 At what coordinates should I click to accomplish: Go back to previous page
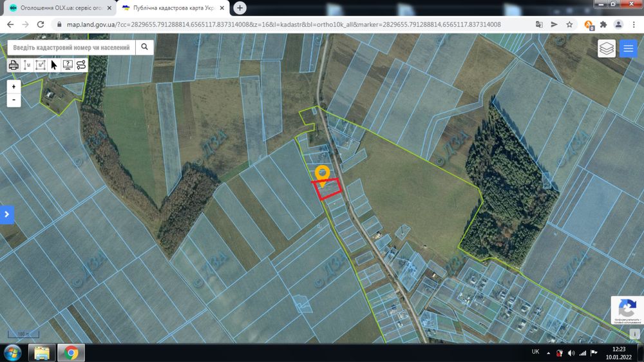tap(11, 24)
